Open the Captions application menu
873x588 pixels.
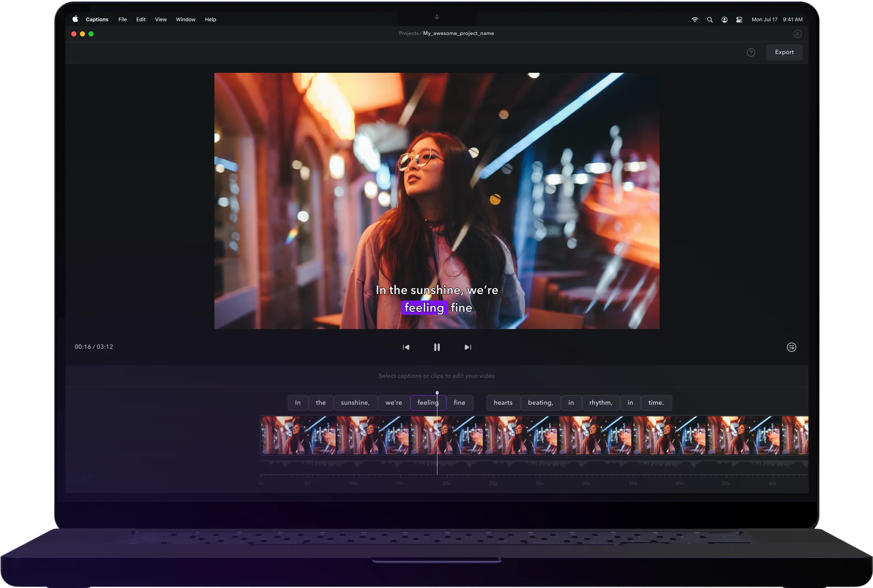(97, 19)
